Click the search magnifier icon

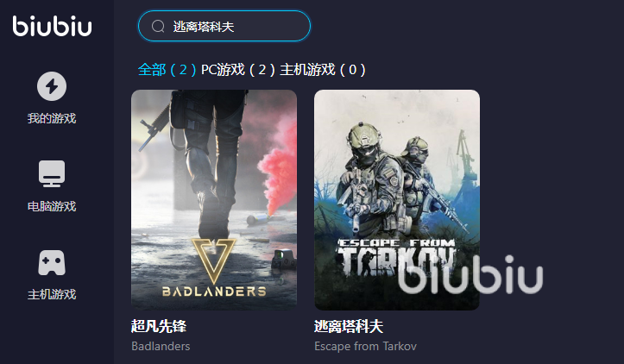158,26
